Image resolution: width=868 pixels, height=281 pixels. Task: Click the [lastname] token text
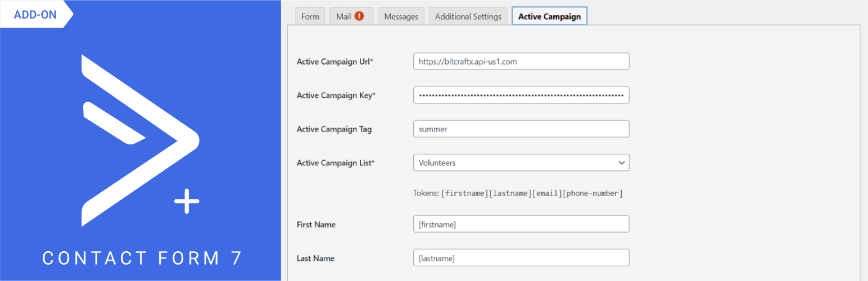pos(510,193)
